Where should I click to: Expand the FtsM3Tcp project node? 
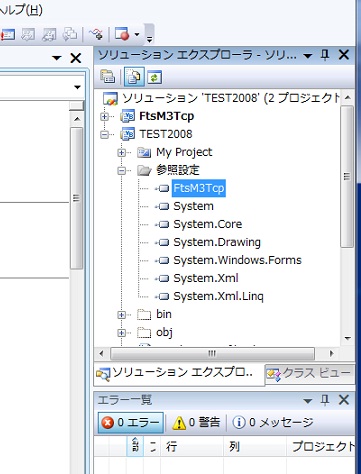pos(105,116)
